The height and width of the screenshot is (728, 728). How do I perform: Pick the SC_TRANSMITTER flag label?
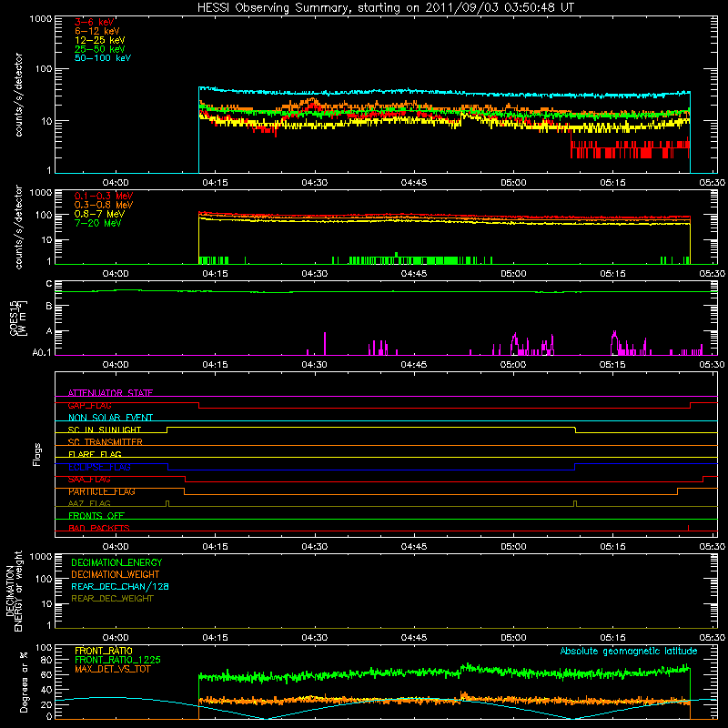coord(105,442)
